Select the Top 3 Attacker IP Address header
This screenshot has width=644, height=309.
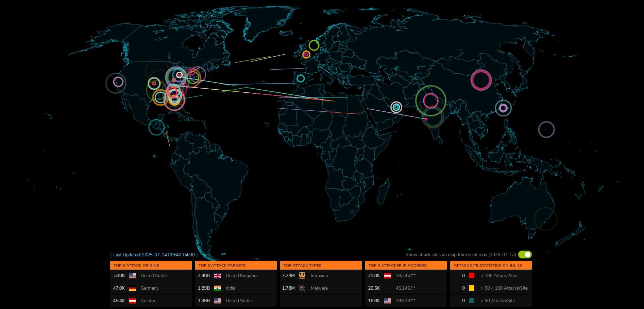pos(406,265)
